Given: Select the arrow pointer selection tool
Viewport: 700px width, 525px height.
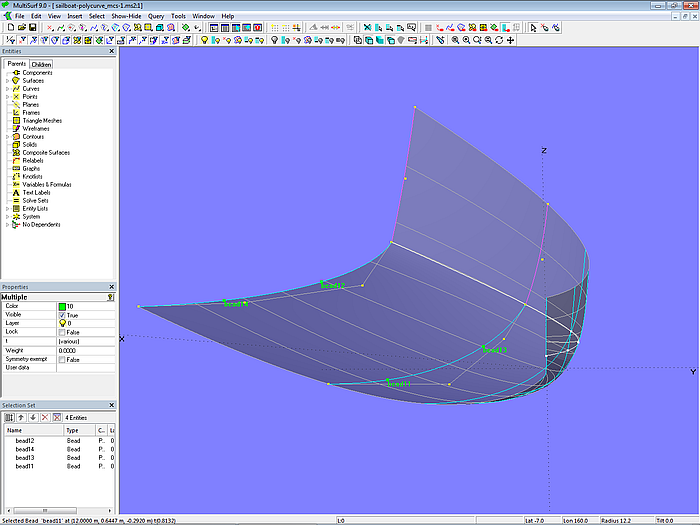Looking at the screenshot, I should [x=534, y=28].
